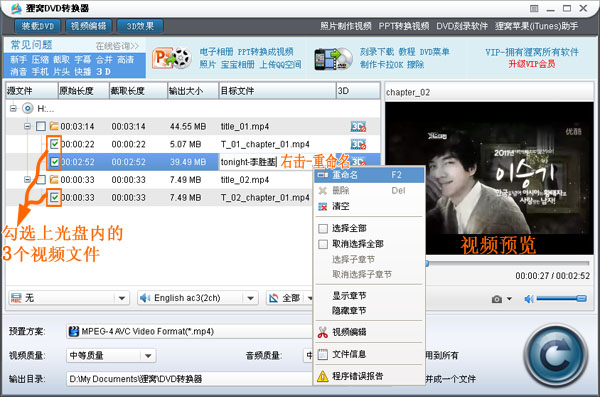Choose 取消选择全部 in the context menu

click(357, 244)
